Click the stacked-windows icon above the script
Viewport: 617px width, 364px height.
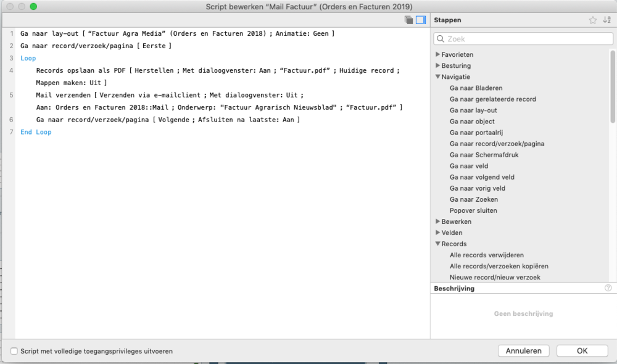coord(408,20)
